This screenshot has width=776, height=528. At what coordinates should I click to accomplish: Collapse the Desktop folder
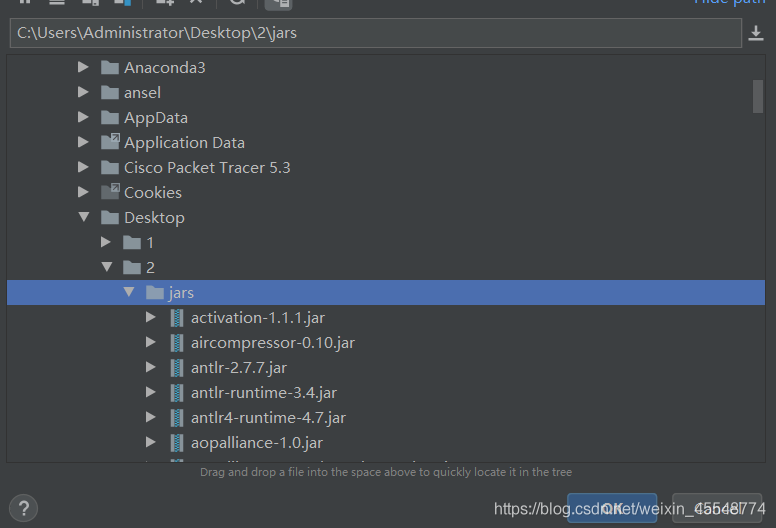point(84,217)
